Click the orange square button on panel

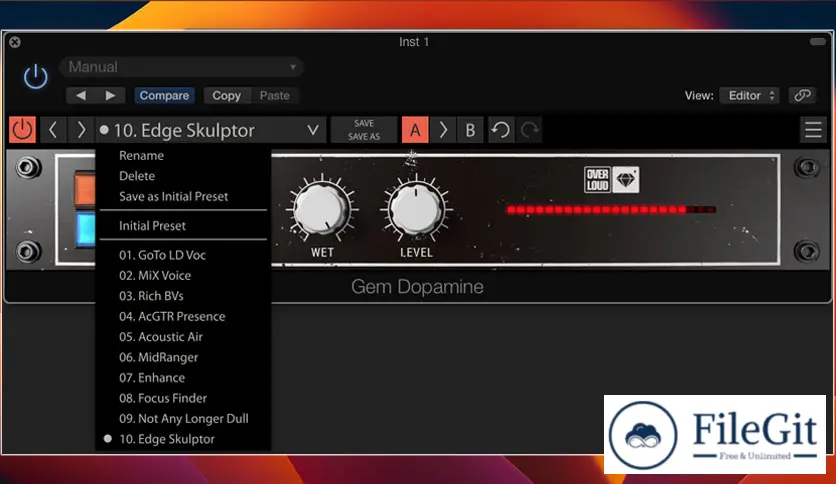tap(85, 189)
